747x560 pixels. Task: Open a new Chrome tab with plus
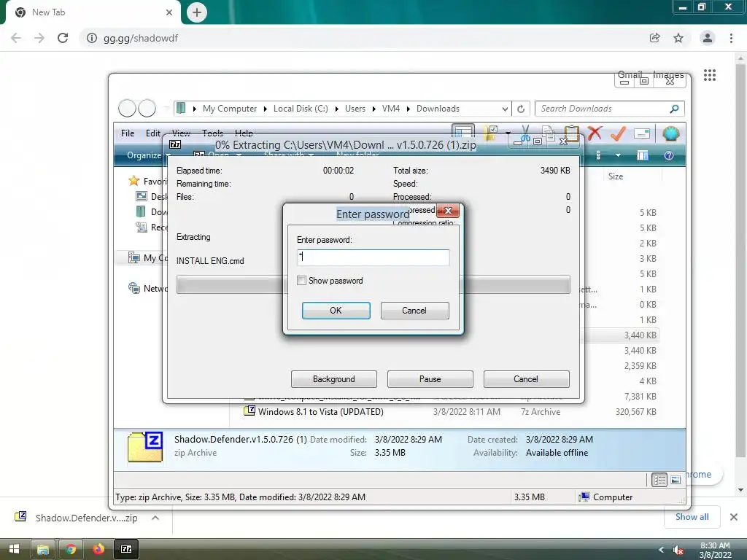pyautogui.click(x=197, y=12)
